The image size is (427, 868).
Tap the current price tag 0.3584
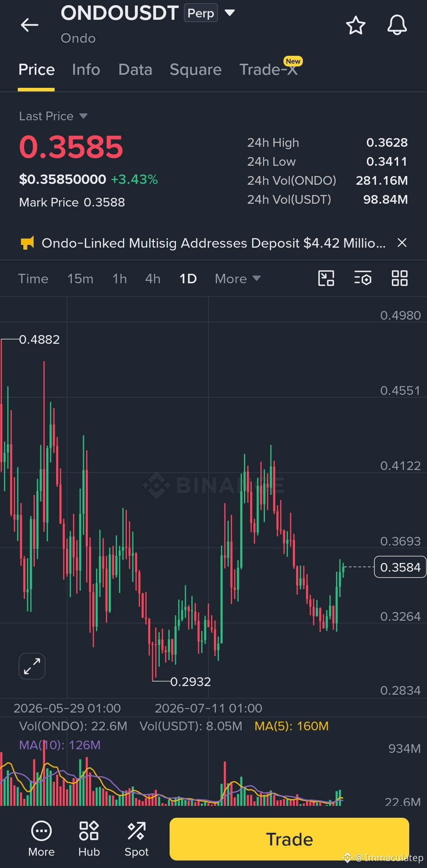pyautogui.click(x=400, y=567)
